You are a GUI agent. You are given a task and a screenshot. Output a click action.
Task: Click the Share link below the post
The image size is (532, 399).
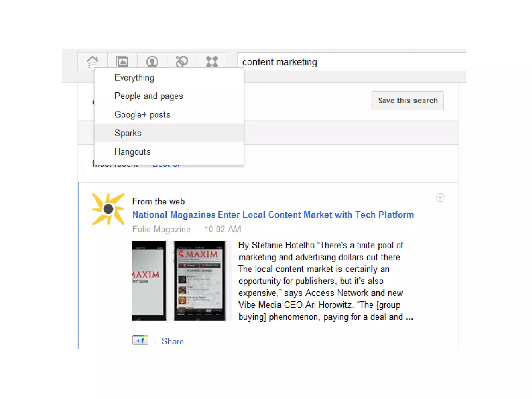[x=172, y=341]
